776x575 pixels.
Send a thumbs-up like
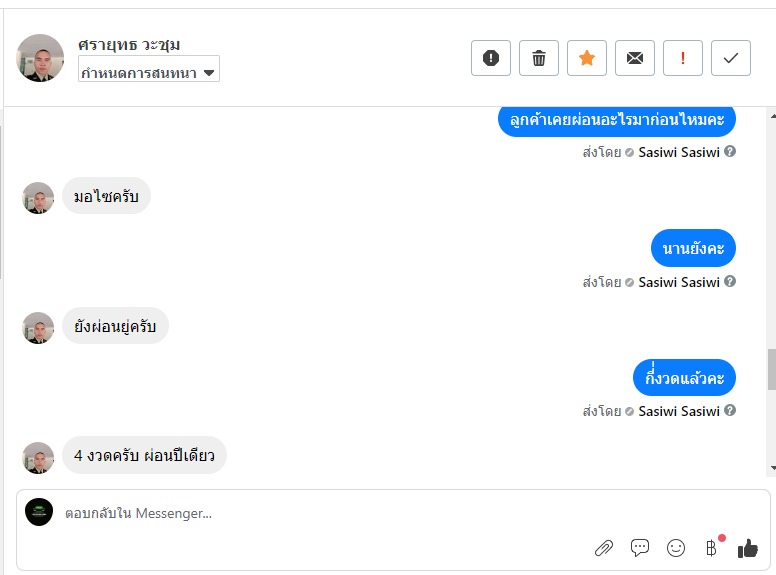coord(747,548)
